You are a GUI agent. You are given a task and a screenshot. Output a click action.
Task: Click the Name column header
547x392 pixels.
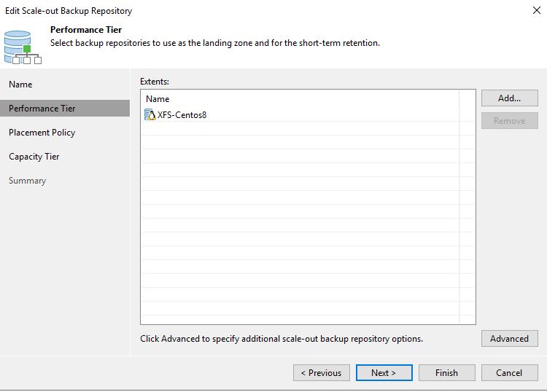click(300, 99)
